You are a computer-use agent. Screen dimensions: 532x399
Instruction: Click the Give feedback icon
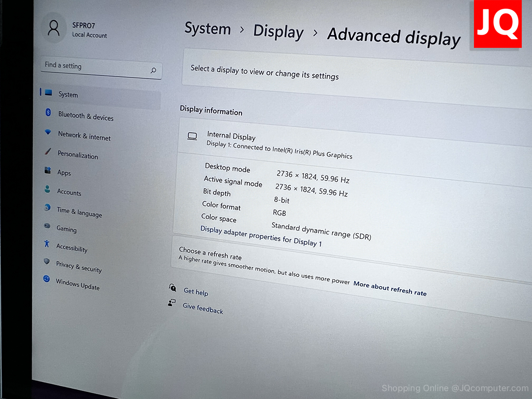(x=172, y=303)
